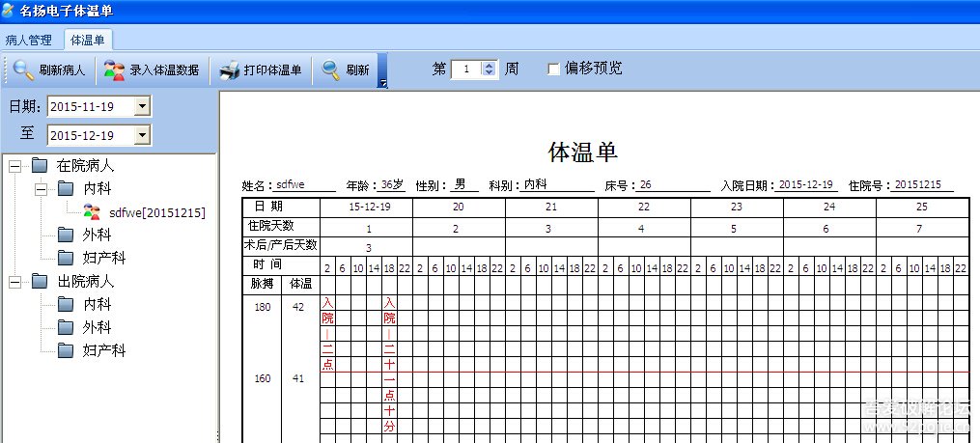Toggle the 偏移预览 checkbox
980x443 pixels.
click(x=553, y=69)
